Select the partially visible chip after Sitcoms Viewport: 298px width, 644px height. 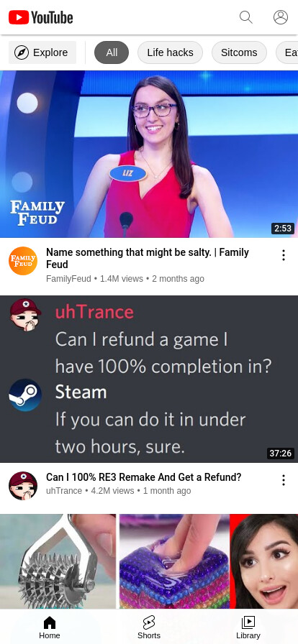pos(287,52)
